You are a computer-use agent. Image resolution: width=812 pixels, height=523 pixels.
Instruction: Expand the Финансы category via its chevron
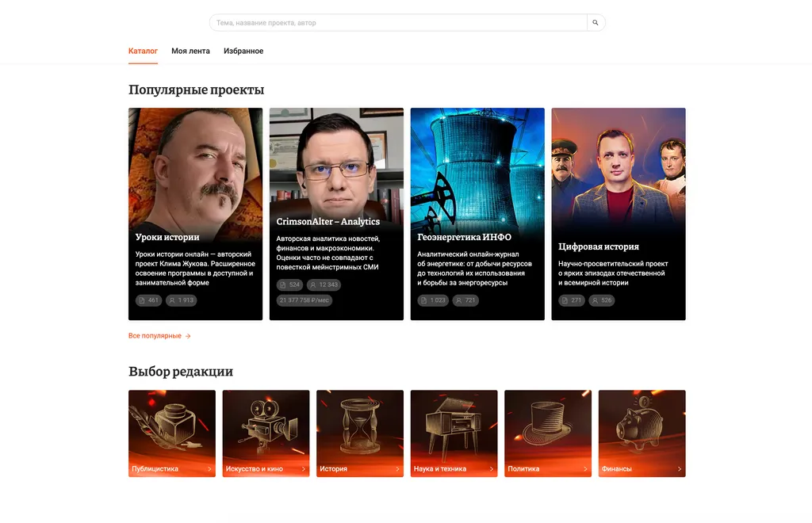click(680, 469)
